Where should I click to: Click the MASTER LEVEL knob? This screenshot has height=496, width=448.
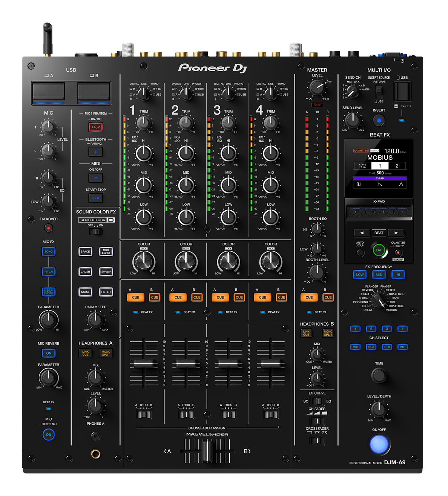[317, 87]
